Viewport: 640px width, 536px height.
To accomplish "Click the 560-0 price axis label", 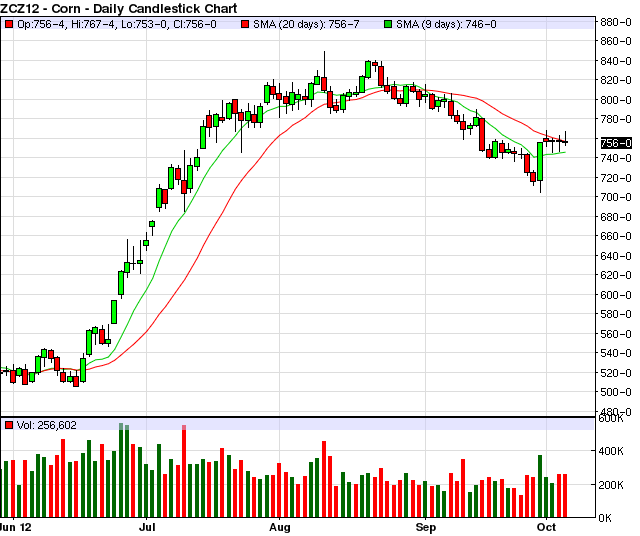I will pyautogui.click(x=616, y=334).
